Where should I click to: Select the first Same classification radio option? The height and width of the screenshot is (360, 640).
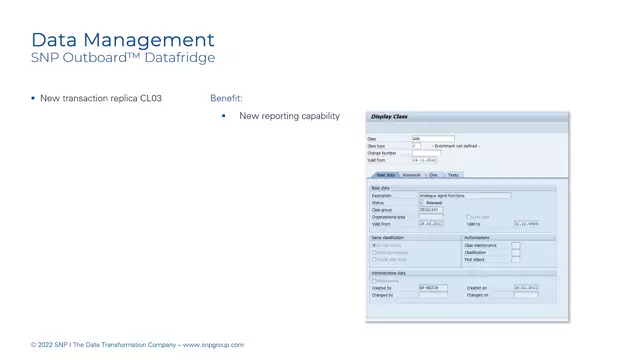[x=374, y=245]
